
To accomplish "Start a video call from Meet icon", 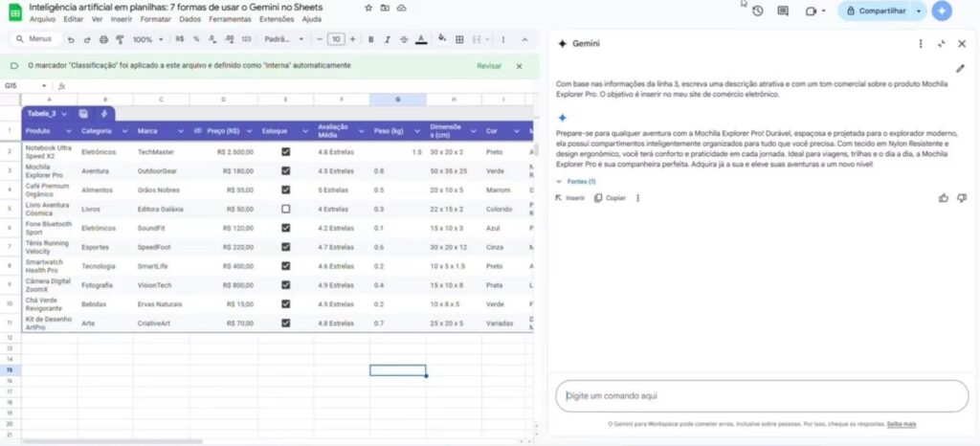I will pyautogui.click(x=812, y=11).
